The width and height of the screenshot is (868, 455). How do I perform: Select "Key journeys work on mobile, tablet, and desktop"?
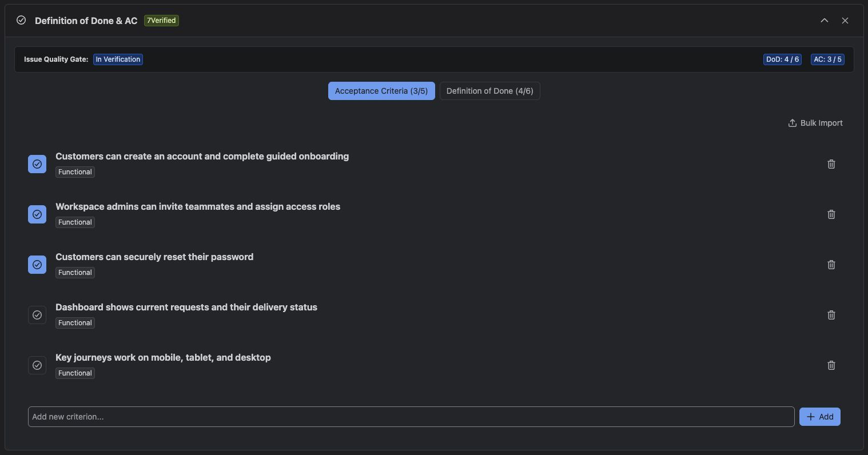[x=163, y=357]
